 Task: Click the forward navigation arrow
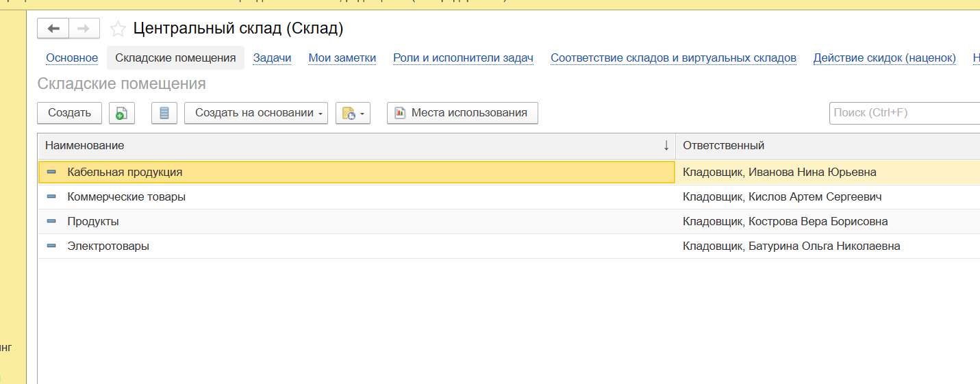click(x=84, y=28)
